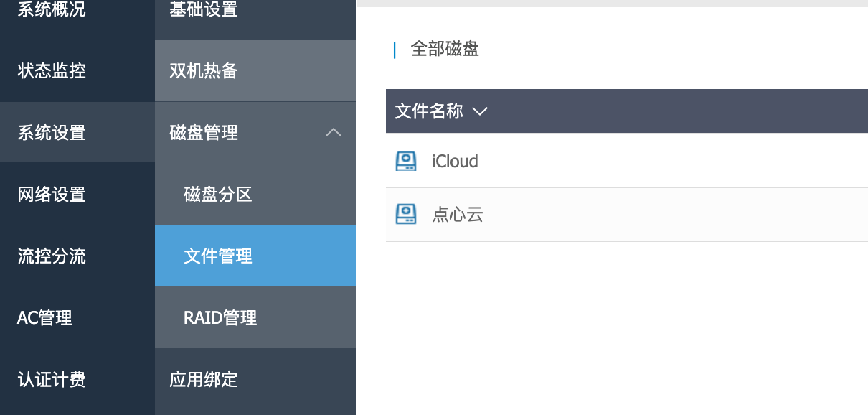Open 流控分流 section

[x=52, y=256]
